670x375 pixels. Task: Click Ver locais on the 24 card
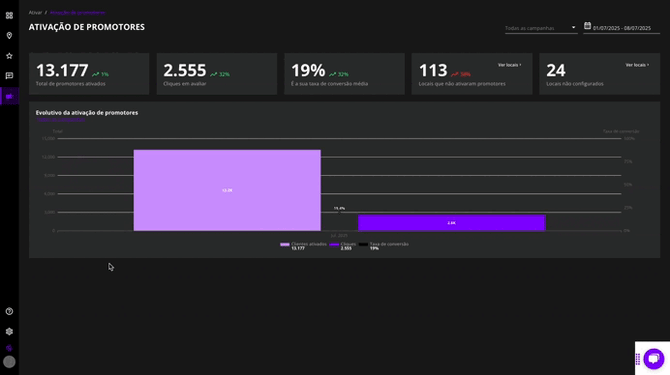click(637, 65)
